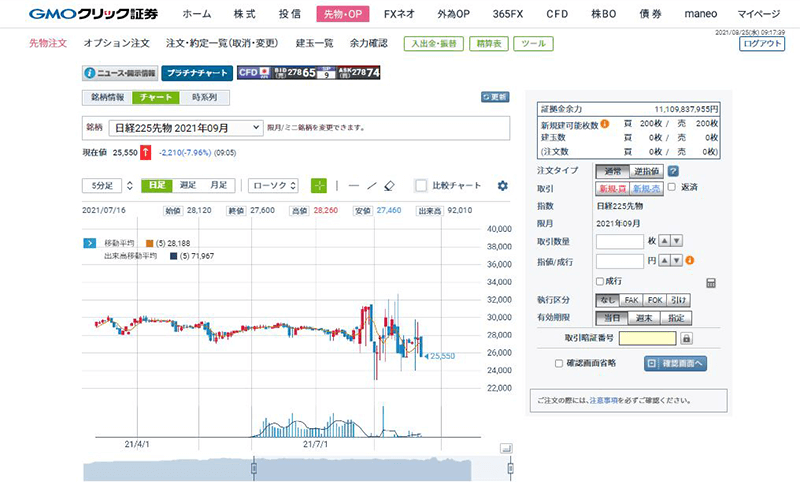Image resolution: width=800 pixels, height=482 pixels.
Task: Pick the eraser tool above the chart
Action: tap(390, 185)
